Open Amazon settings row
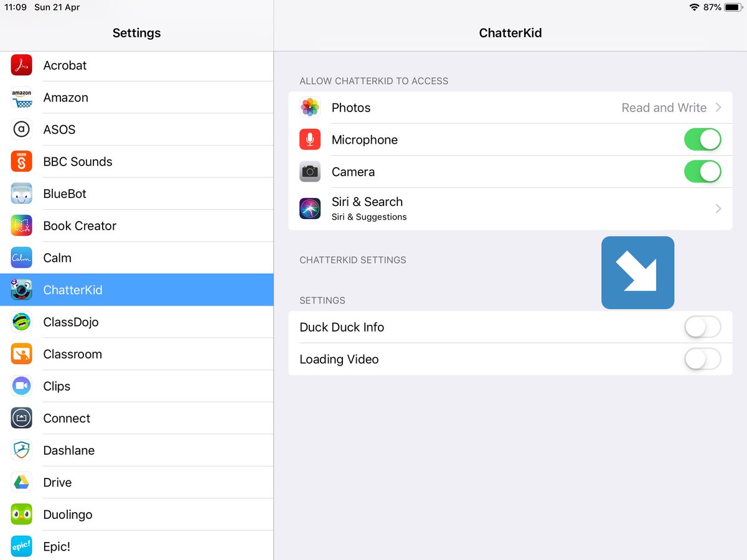The height and width of the screenshot is (560, 747). (x=137, y=98)
